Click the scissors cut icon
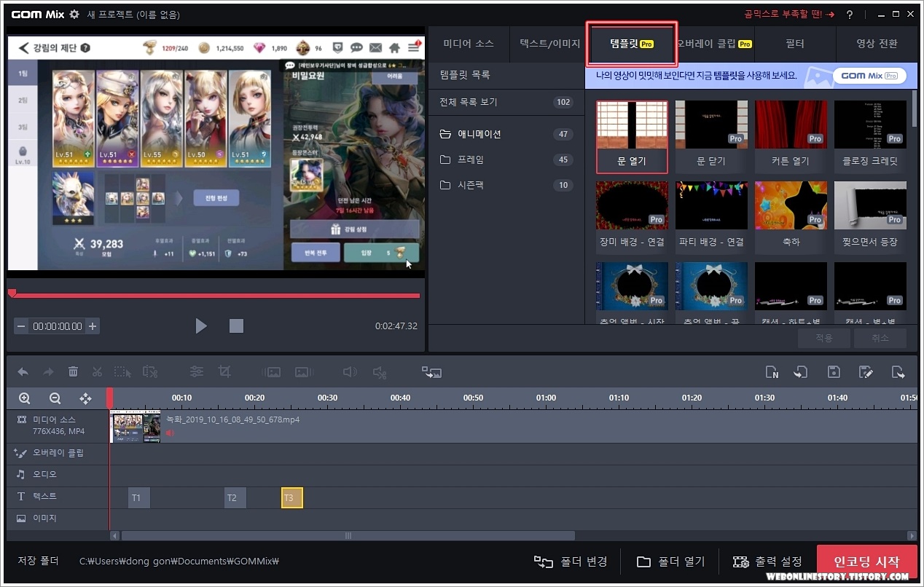This screenshot has height=587, width=924. tap(97, 372)
